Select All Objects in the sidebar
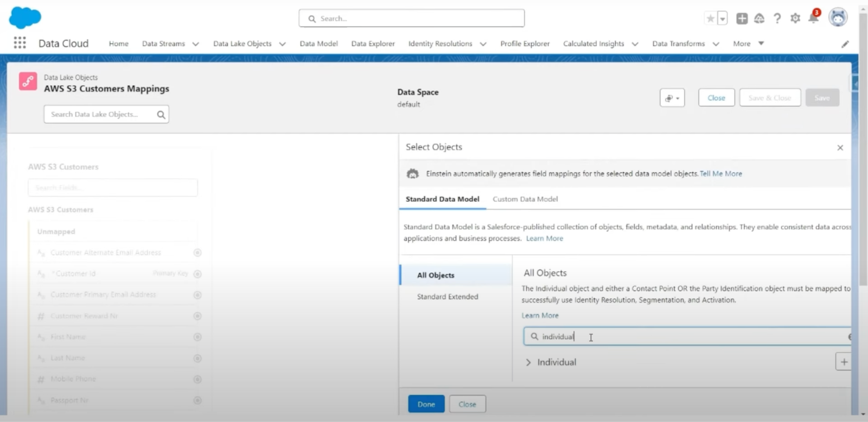Screen dimensions: 868x422 [x=456, y=275]
